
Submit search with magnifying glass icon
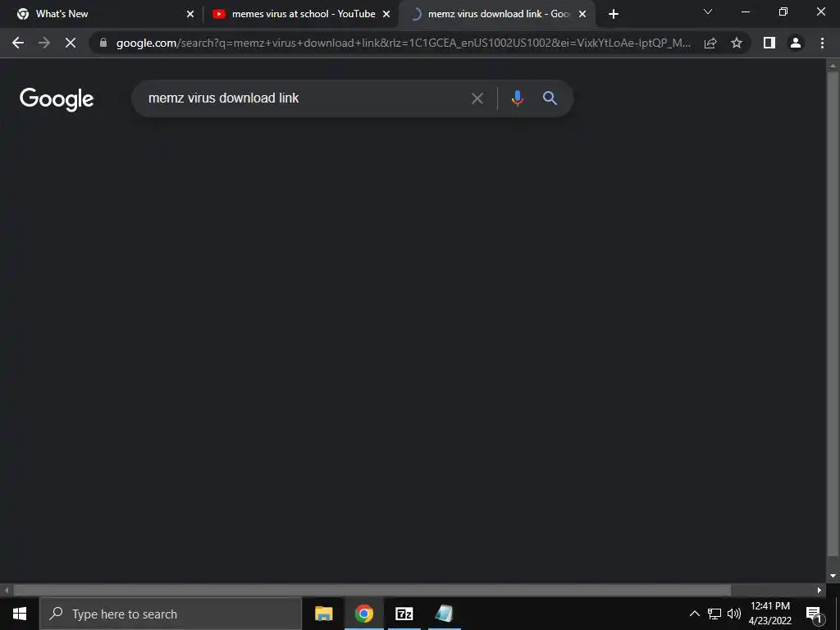click(550, 98)
